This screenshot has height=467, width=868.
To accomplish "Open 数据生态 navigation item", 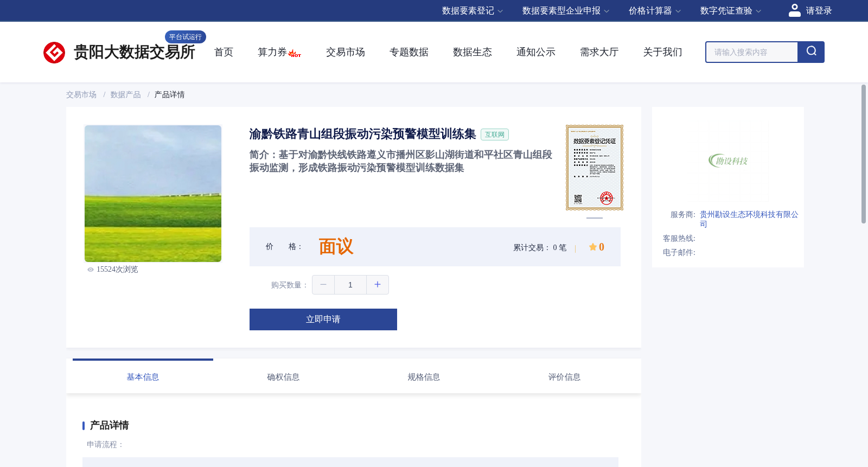I will pyautogui.click(x=473, y=52).
